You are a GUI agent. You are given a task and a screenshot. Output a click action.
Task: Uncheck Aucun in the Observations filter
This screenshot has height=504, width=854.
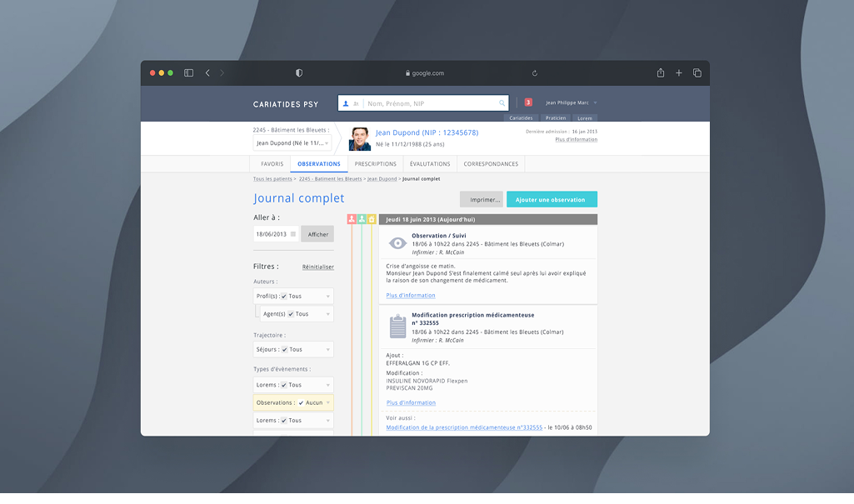coord(301,402)
